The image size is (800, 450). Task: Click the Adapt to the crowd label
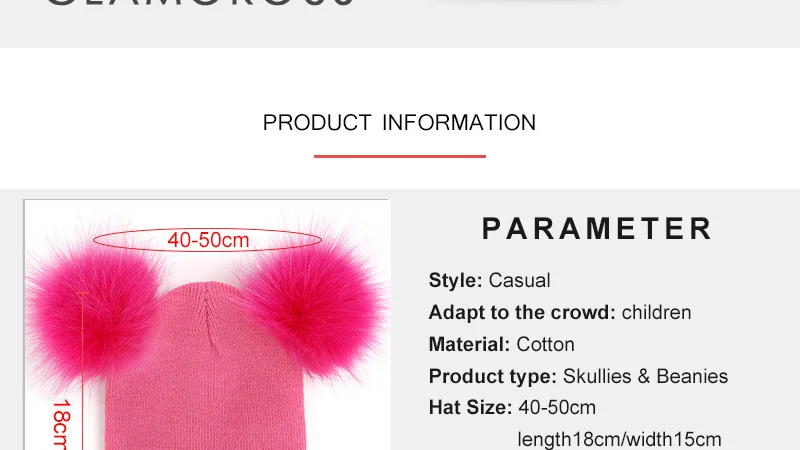tap(522, 312)
